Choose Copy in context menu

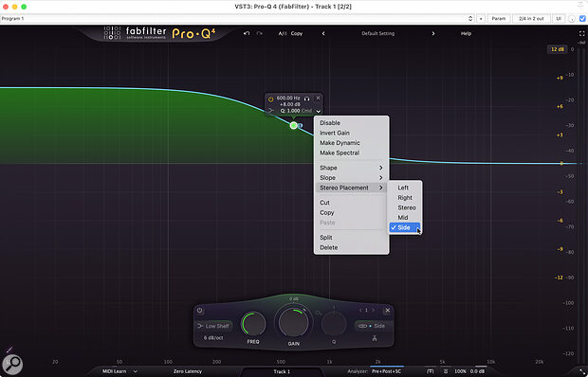click(351, 212)
